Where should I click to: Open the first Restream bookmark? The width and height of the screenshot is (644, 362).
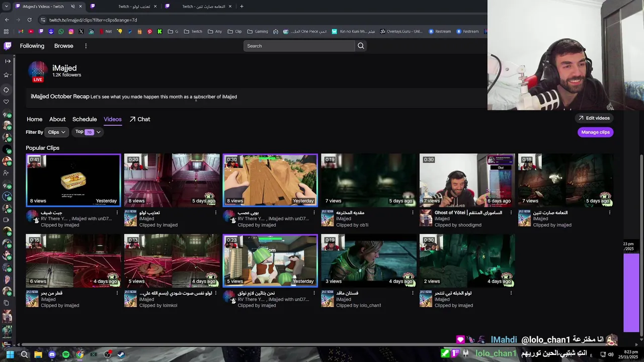tap(440, 31)
